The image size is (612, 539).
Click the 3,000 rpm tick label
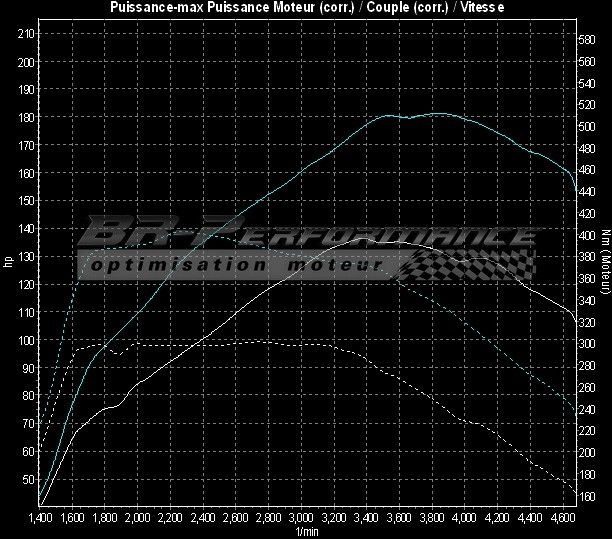(303, 518)
